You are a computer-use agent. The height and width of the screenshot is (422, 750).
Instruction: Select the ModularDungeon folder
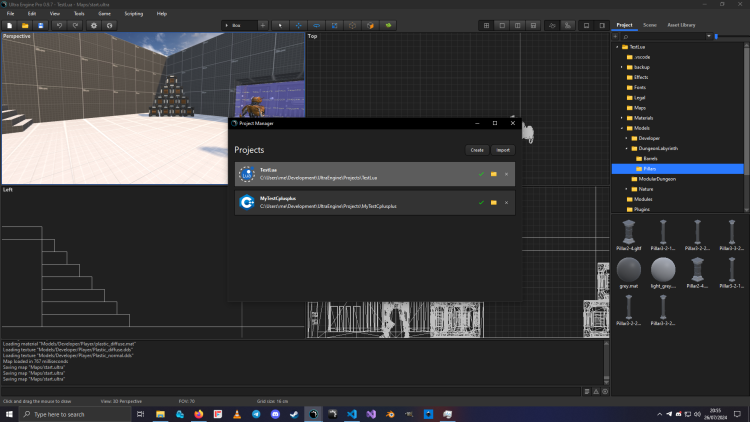[657, 179]
